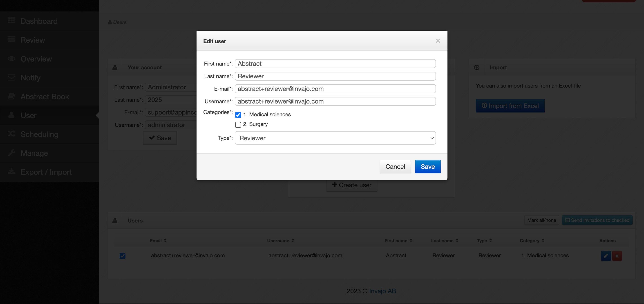Close the Edit user dialog with X

438,41
